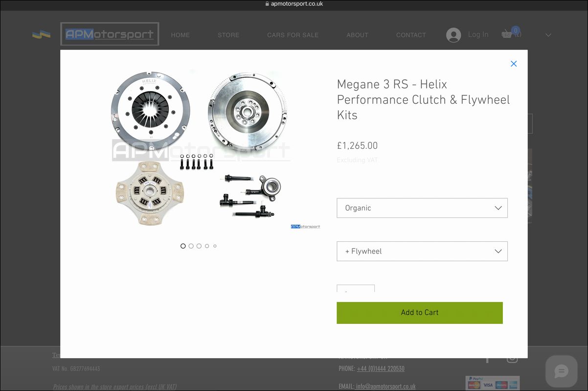The width and height of the screenshot is (588, 391).
Task: Click the padlock icon in the address bar
Action: [267, 4]
